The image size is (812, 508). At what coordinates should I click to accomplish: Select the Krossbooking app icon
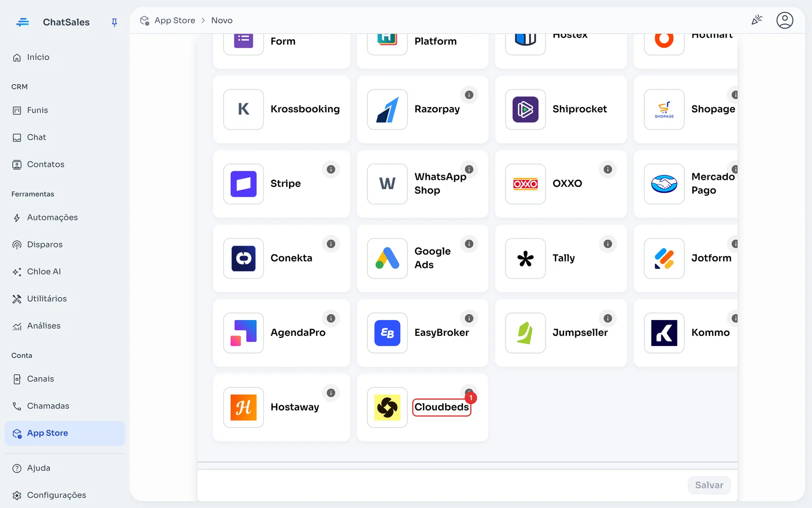(244, 109)
